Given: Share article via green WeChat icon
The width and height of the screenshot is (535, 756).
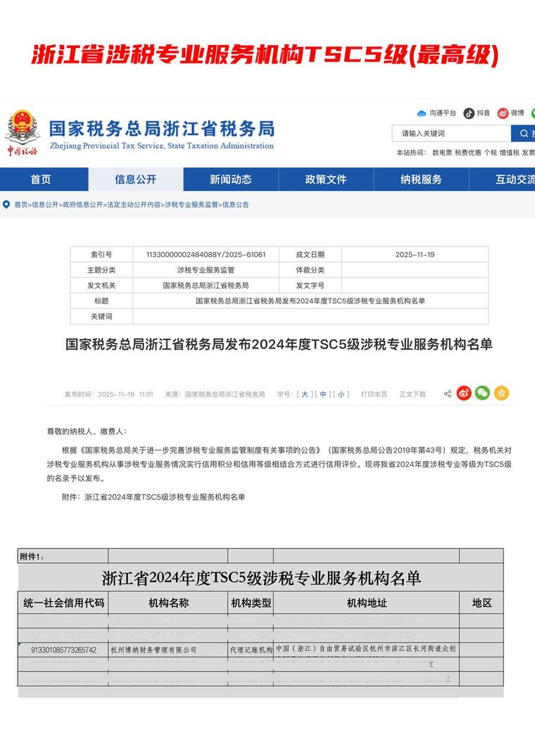Looking at the screenshot, I should coord(482,393).
